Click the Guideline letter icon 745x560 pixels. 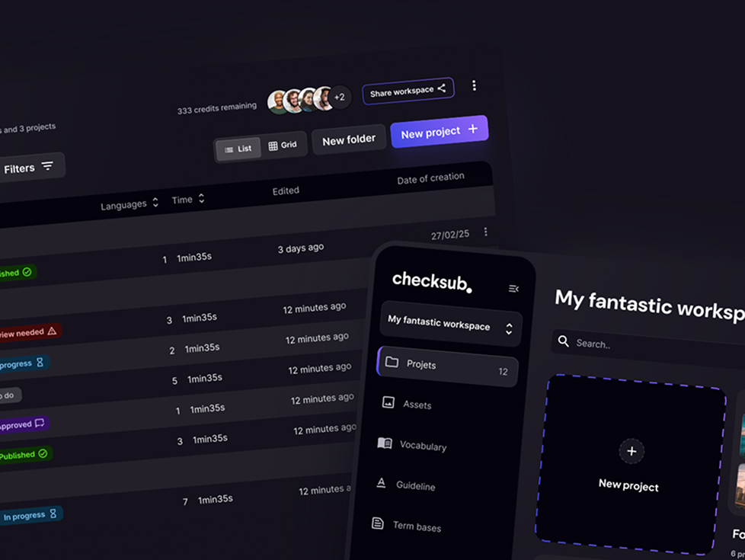381,483
